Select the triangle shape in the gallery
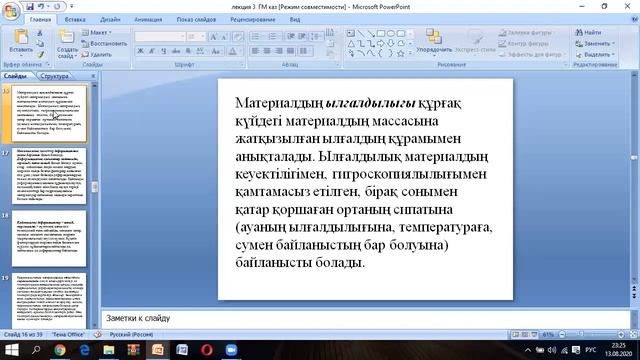 pos(351,43)
